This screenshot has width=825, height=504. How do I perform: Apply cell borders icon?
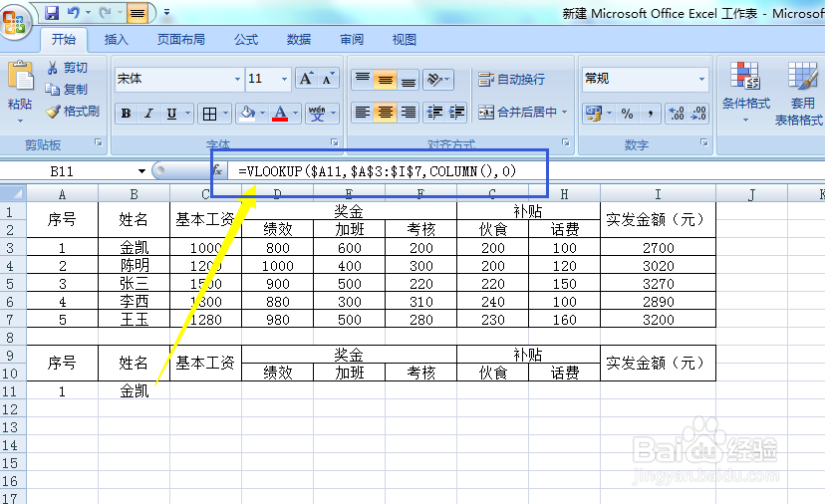tap(209, 114)
